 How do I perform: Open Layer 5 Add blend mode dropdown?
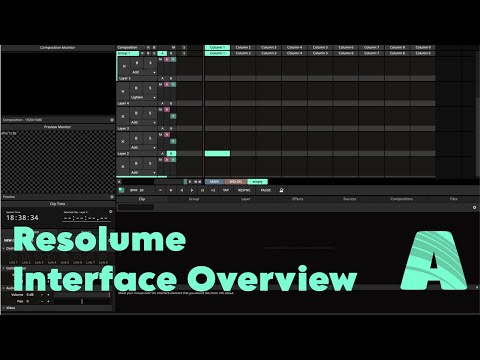[x=143, y=72]
